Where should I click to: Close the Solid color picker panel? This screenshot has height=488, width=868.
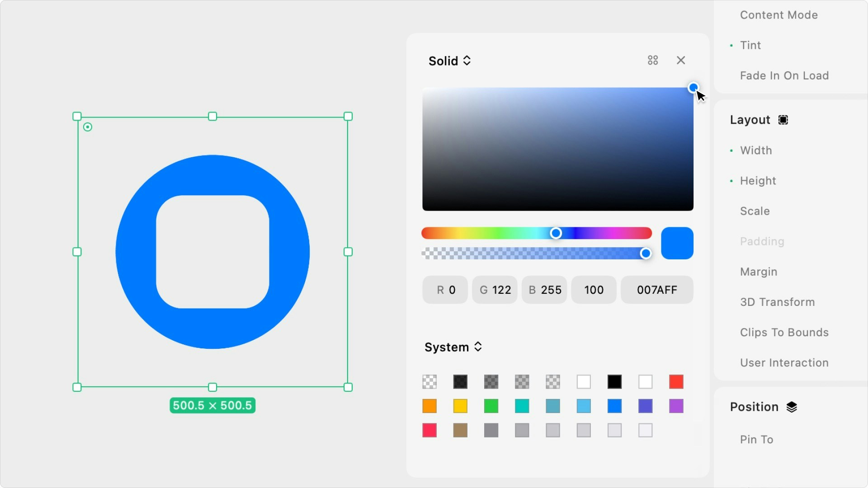point(681,61)
